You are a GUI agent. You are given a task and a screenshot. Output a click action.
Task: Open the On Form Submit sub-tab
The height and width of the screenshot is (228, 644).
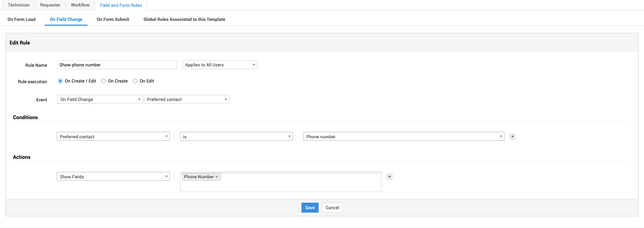tap(113, 20)
